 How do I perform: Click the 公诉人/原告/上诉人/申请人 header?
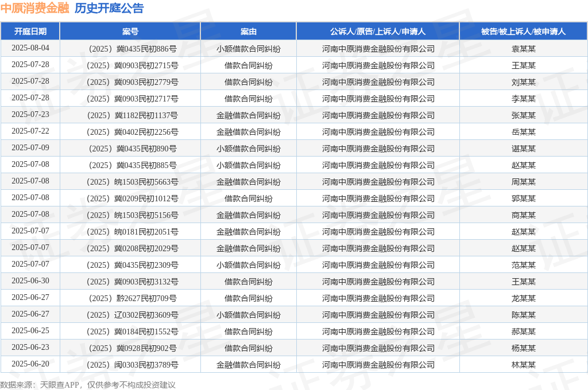[378, 32]
